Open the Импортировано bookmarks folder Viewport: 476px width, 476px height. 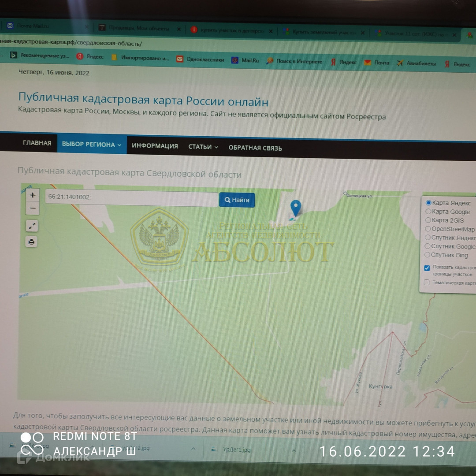coord(140,58)
